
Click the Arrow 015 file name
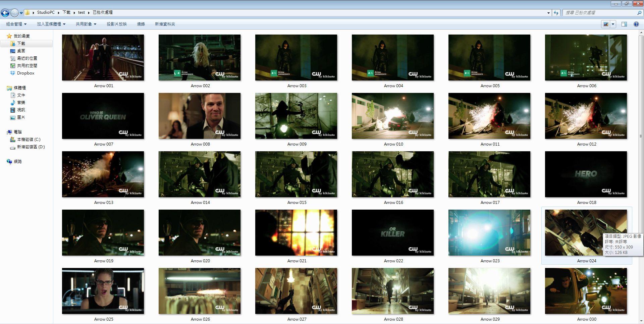[x=297, y=203]
